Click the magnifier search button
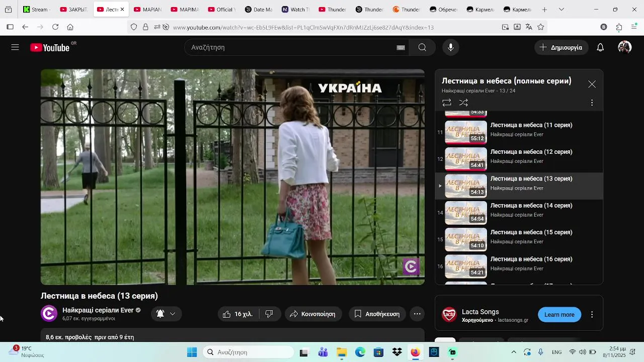This screenshot has height=362, width=644. click(x=422, y=47)
